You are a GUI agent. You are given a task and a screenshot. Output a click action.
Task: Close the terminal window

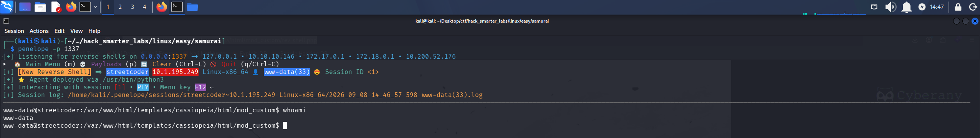click(x=975, y=21)
